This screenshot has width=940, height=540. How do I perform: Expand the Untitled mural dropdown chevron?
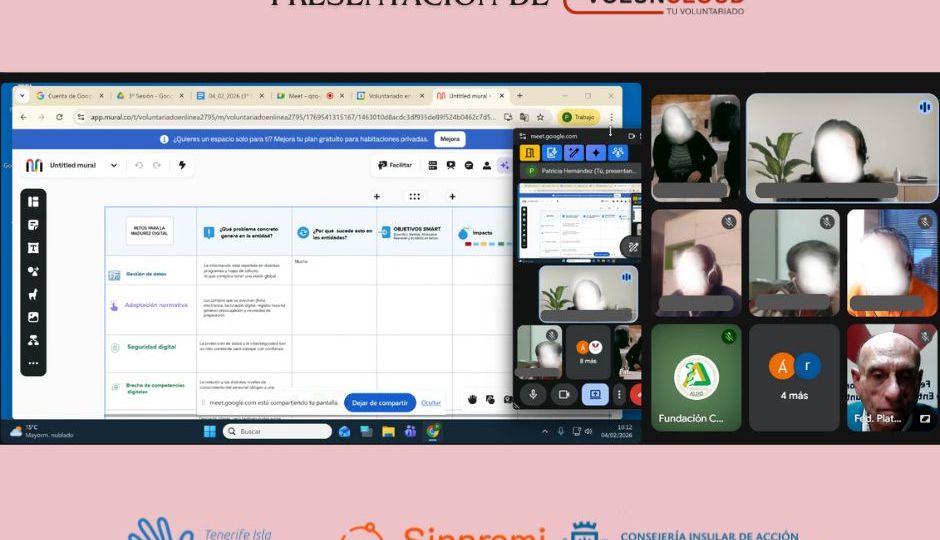point(114,165)
